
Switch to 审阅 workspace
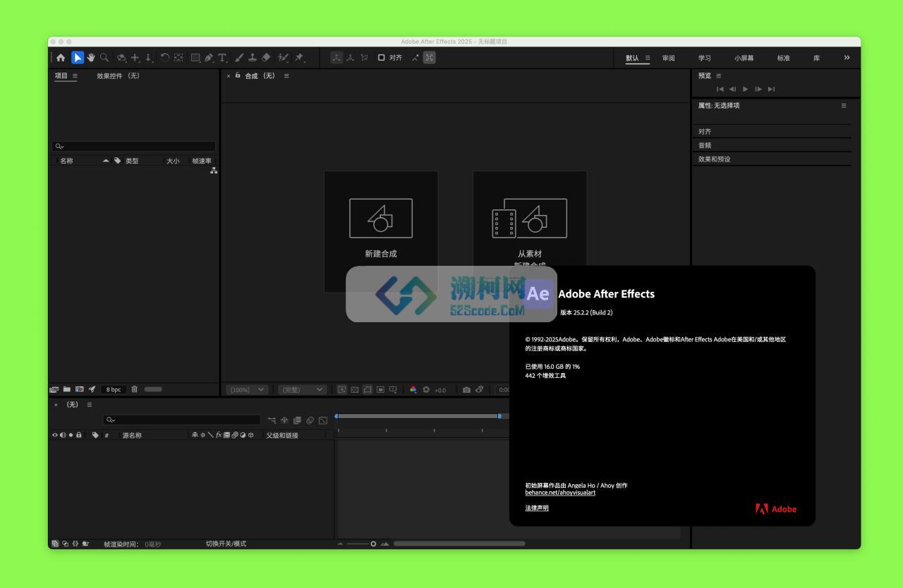tap(668, 58)
